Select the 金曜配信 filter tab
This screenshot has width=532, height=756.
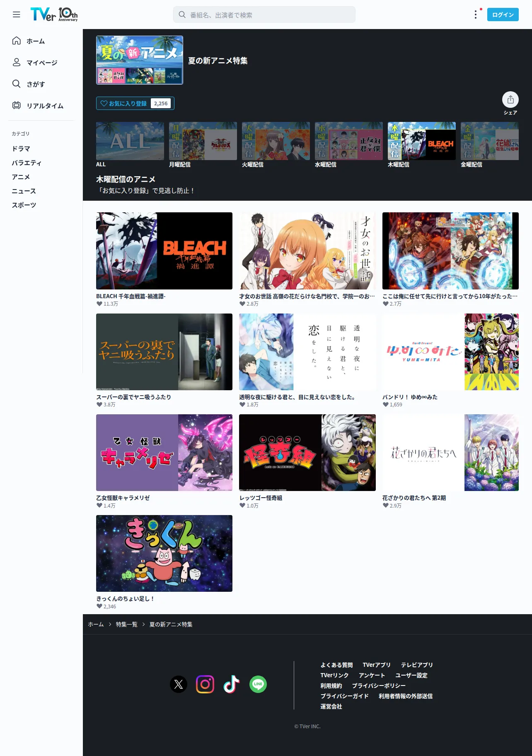[490, 145]
